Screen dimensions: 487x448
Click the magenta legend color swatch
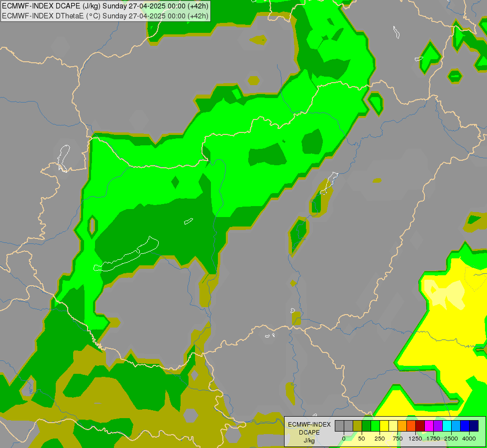coord(429,426)
